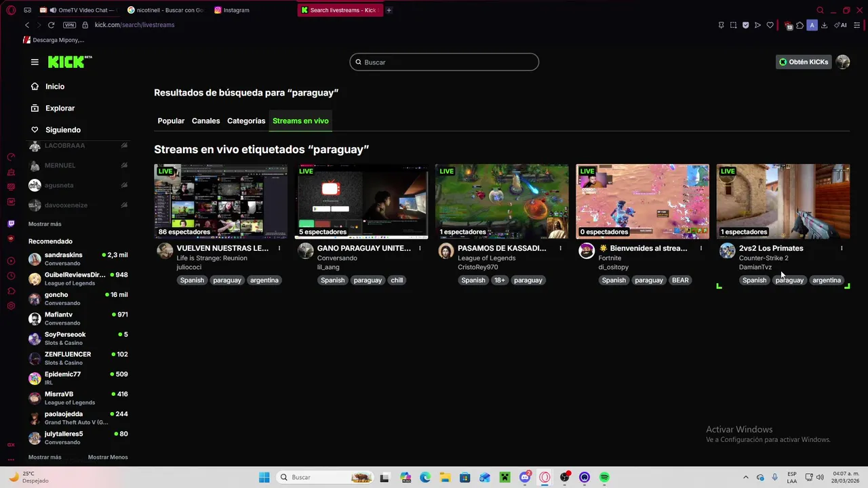Open browser downloads icon
The width and height of the screenshot is (868, 488).
(824, 25)
